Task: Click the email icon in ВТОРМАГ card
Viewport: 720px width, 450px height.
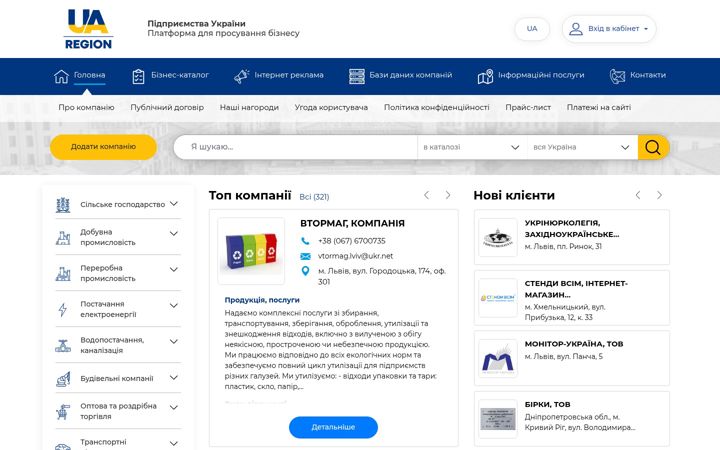Action: pos(305,256)
